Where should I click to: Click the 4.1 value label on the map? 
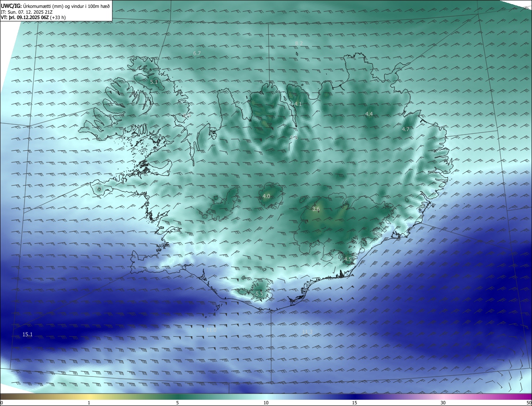coord(298,104)
